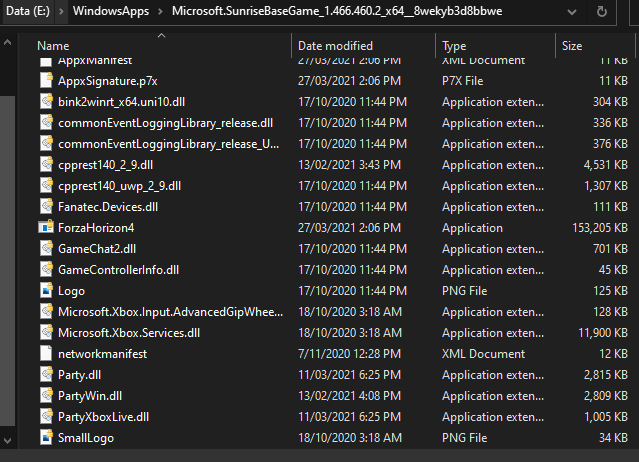Click the 7/11/2020 12:28 PM date
639x462 pixels.
pyautogui.click(x=349, y=354)
